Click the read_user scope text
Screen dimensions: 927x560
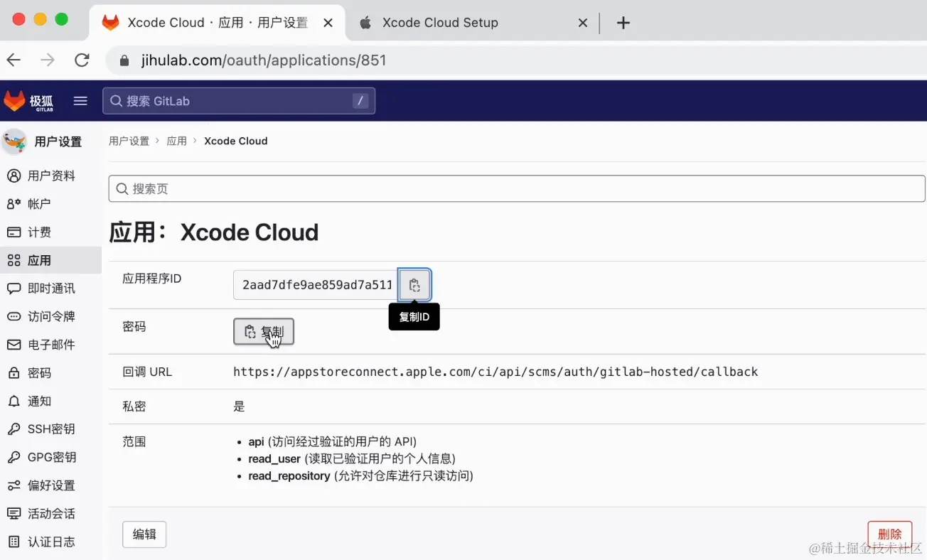click(x=274, y=459)
